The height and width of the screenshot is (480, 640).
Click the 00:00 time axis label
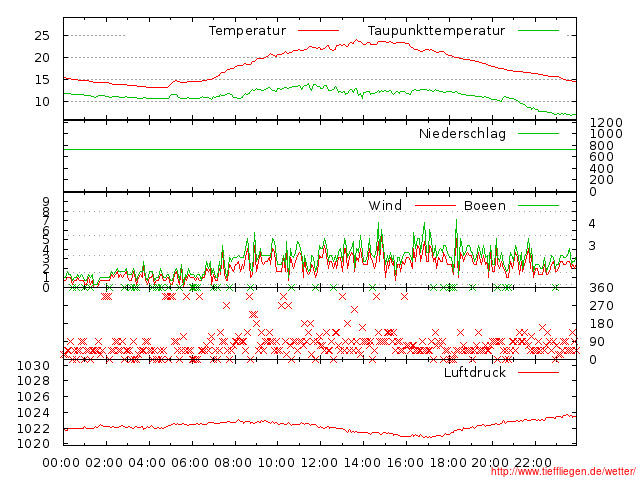[61, 463]
